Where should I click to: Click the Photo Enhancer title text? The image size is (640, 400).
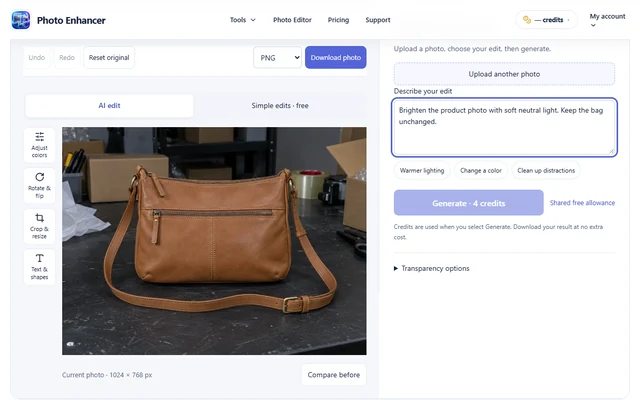[x=71, y=20]
